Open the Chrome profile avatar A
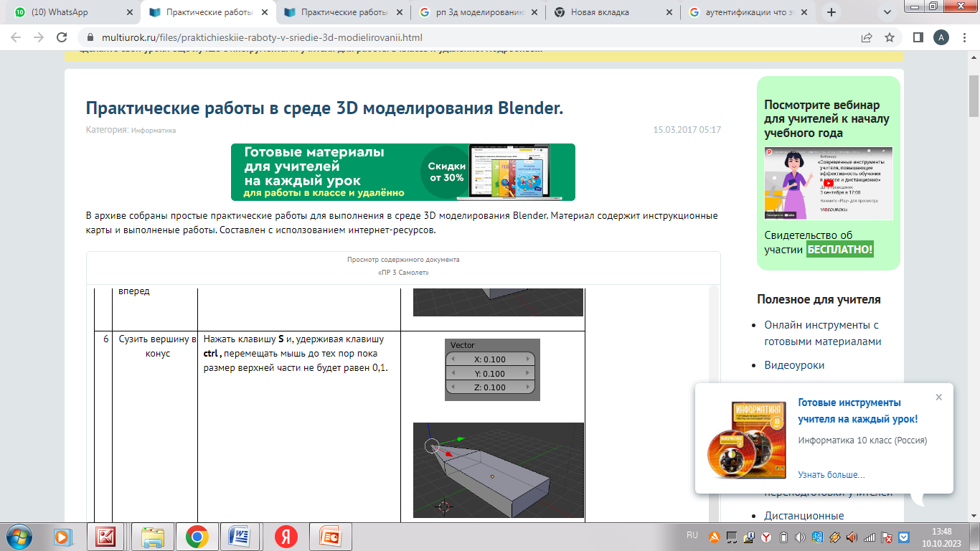The image size is (980, 551). tap(941, 37)
